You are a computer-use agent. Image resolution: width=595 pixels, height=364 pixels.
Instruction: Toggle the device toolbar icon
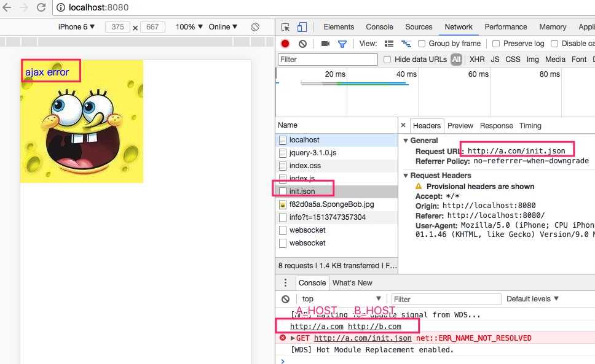302,27
